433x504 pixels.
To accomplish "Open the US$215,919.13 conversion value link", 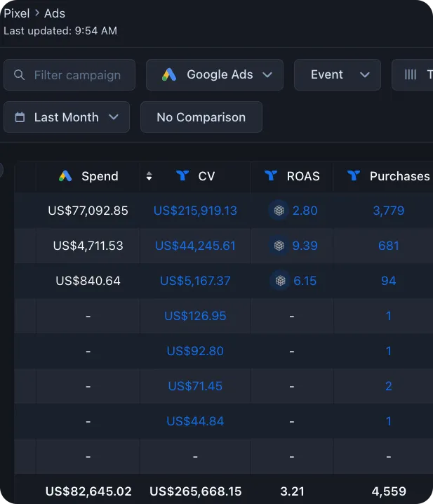I will 195,211.
